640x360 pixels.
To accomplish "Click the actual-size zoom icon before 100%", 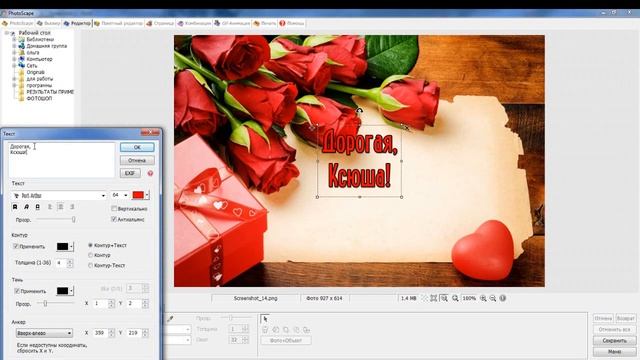I will [455, 298].
